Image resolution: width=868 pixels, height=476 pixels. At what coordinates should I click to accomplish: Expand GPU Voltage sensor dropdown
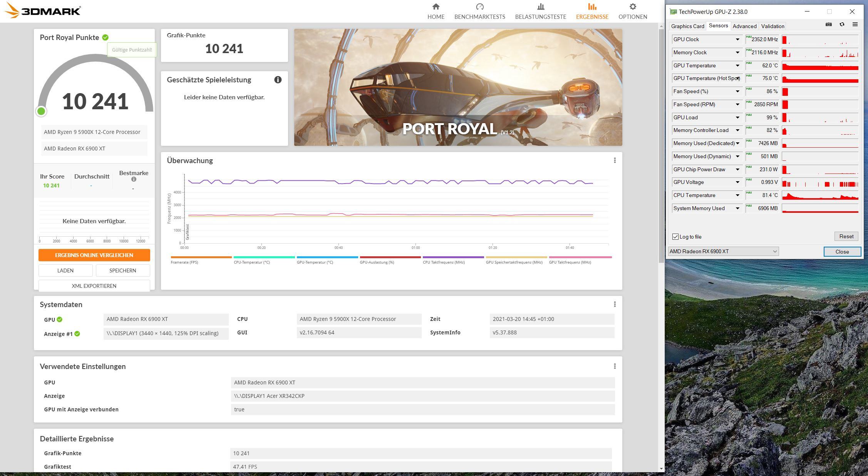point(737,182)
